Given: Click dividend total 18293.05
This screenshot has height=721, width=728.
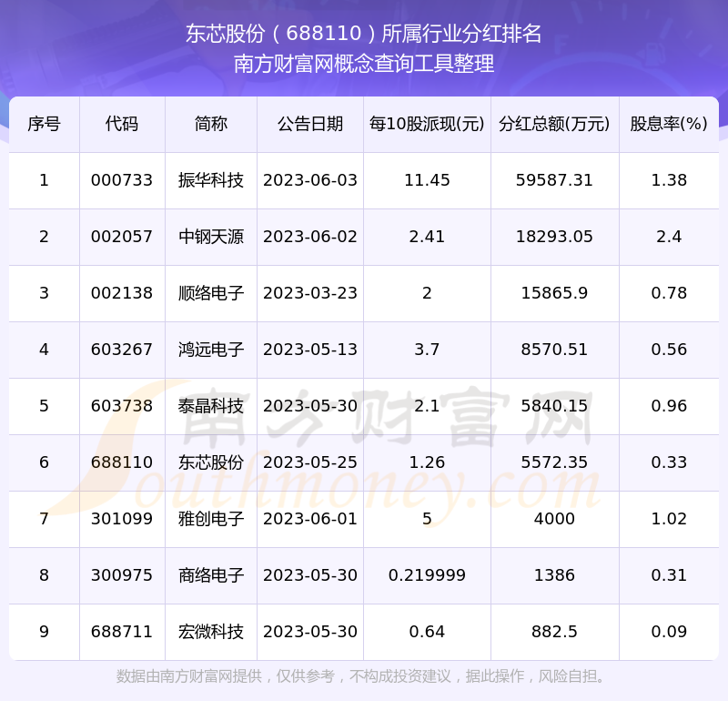Looking at the screenshot, I should [554, 237].
